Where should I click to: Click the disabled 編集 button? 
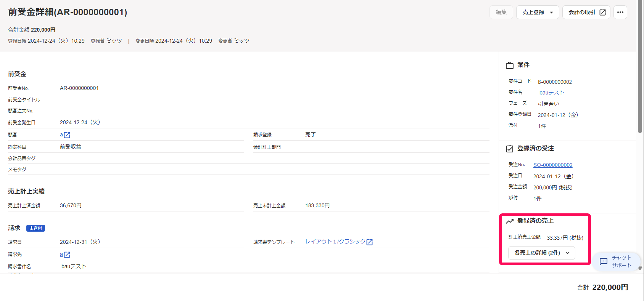[501, 12]
